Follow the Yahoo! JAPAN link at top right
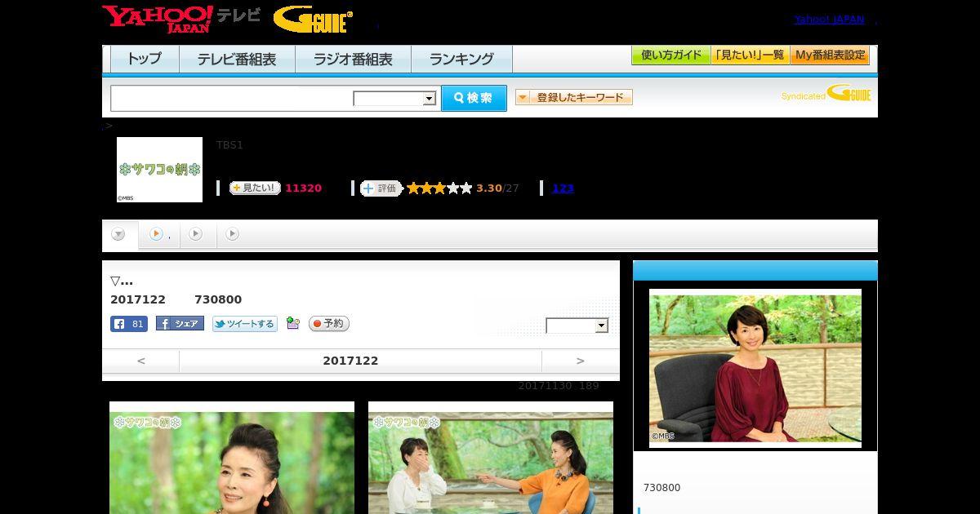 (x=829, y=20)
